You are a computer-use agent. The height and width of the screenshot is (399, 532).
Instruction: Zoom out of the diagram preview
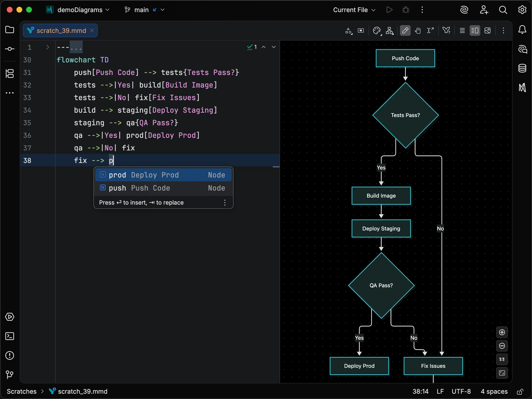502,346
